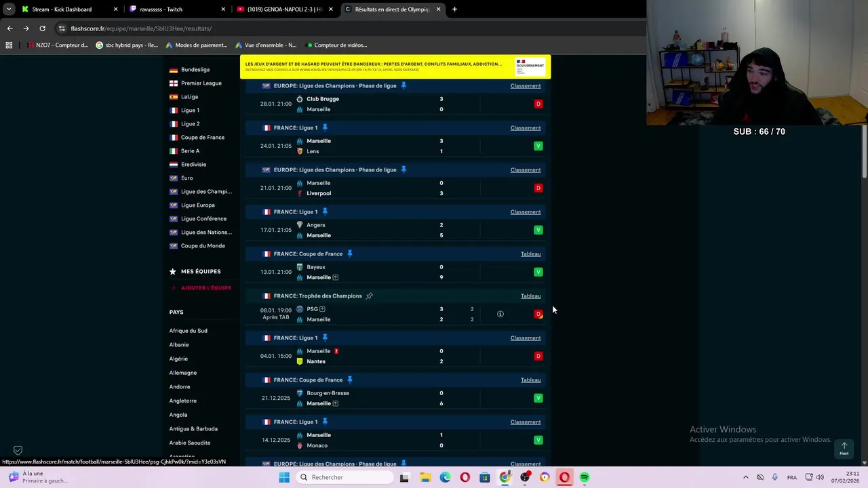Image resolution: width=868 pixels, height=488 pixels.
Task: Open Tableau for Bayeux Coupe de France match
Action: (x=530, y=253)
